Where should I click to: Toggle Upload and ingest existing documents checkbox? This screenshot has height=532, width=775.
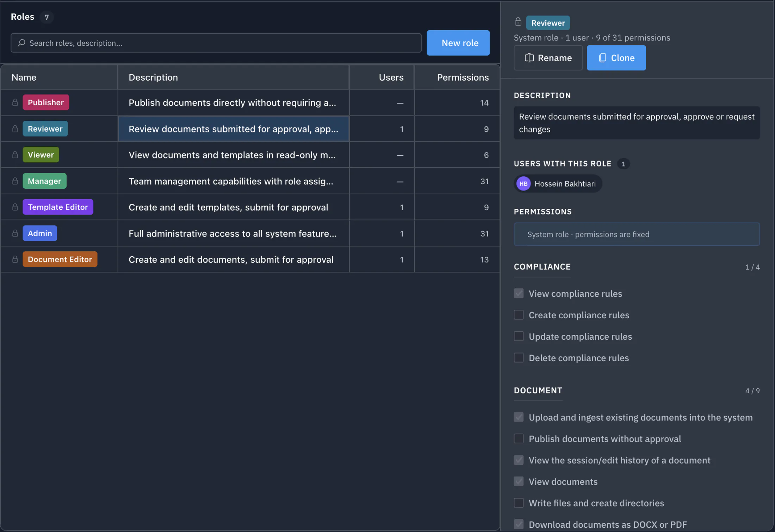point(519,417)
